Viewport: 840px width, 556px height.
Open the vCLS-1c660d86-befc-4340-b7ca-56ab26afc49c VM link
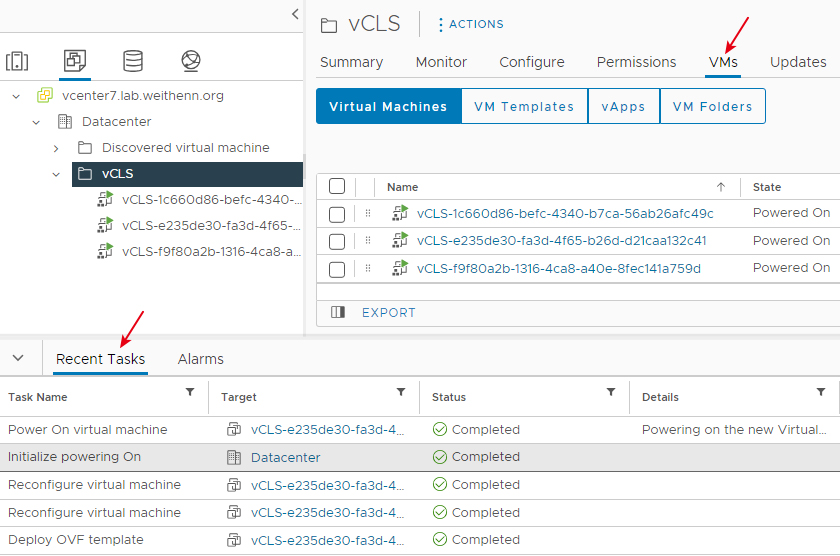[565, 214]
